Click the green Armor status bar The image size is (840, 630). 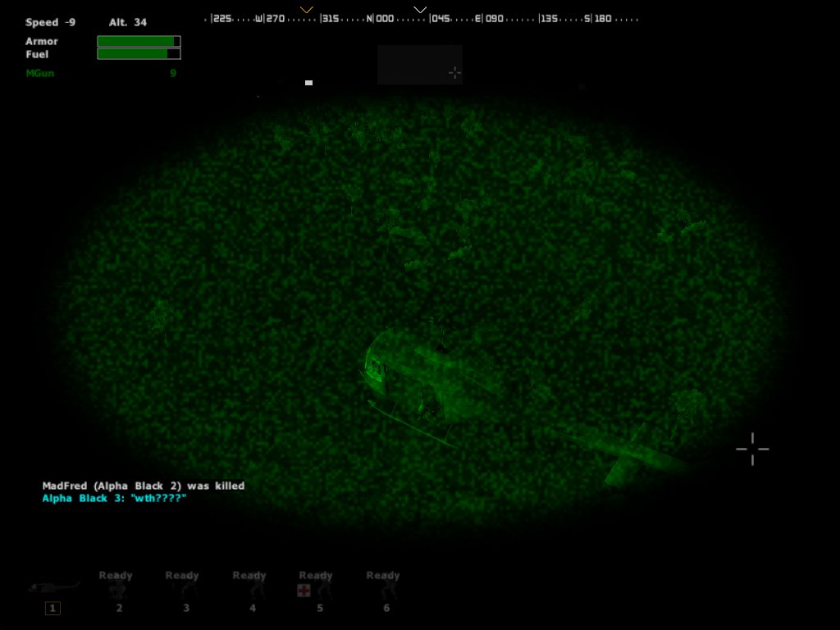(x=139, y=41)
